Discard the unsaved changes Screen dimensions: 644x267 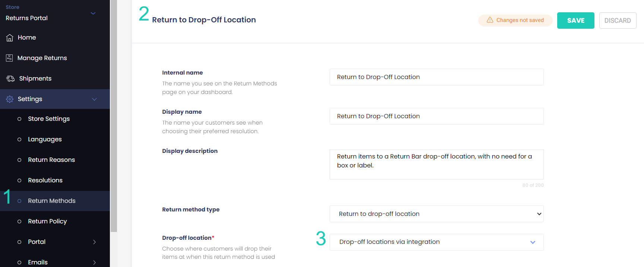pyautogui.click(x=618, y=21)
